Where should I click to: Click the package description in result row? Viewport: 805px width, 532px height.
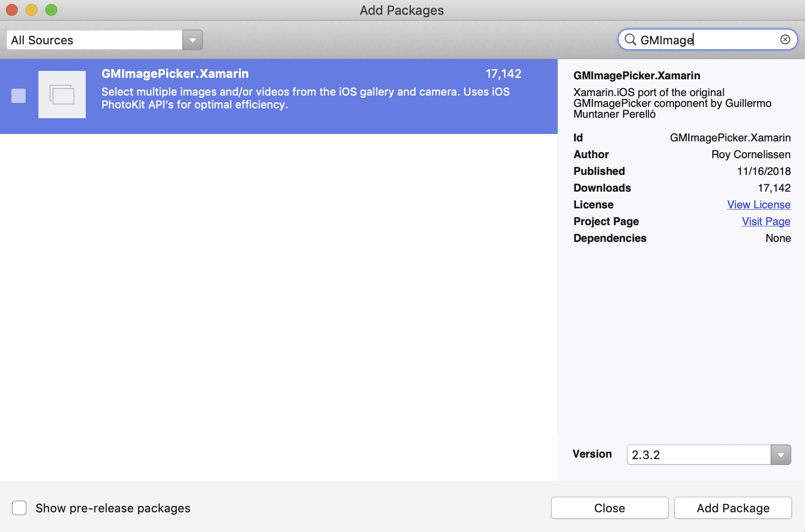pos(305,98)
